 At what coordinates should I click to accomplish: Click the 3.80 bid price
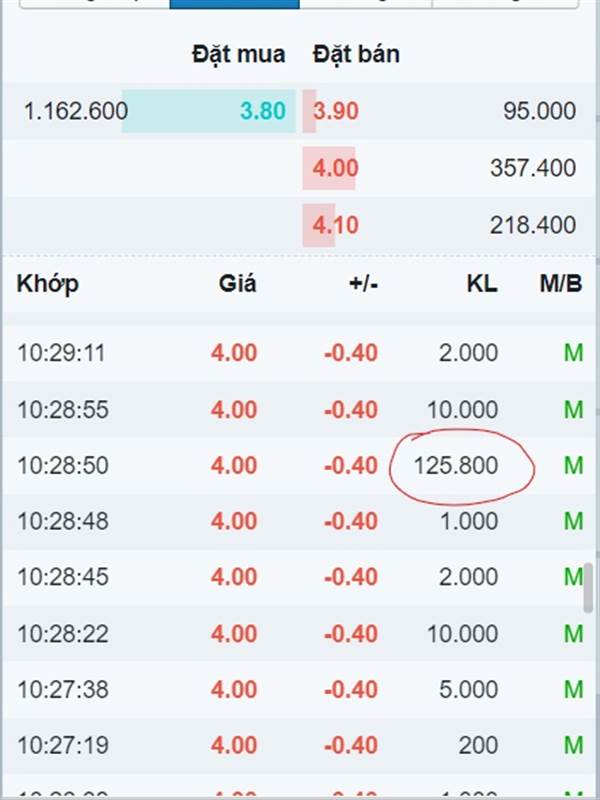click(x=263, y=111)
